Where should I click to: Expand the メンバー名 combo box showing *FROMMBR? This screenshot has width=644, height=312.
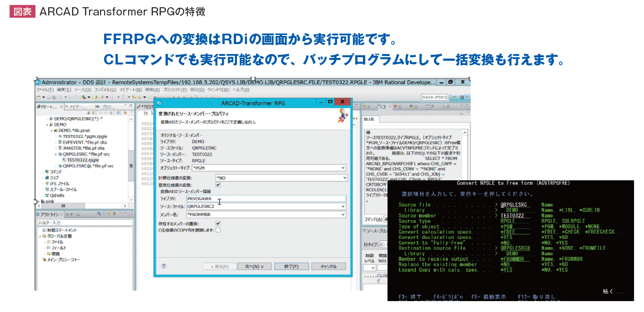coord(266,214)
